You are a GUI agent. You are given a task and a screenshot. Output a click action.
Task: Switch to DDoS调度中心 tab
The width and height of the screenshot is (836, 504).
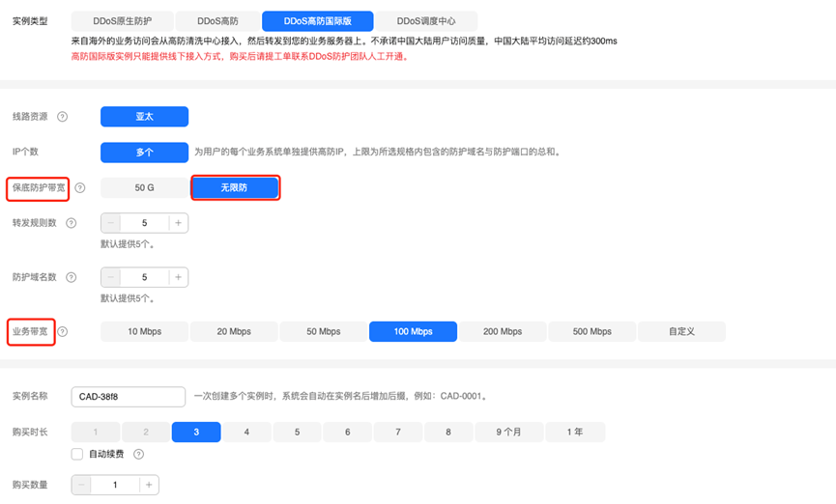click(x=425, y=20)
